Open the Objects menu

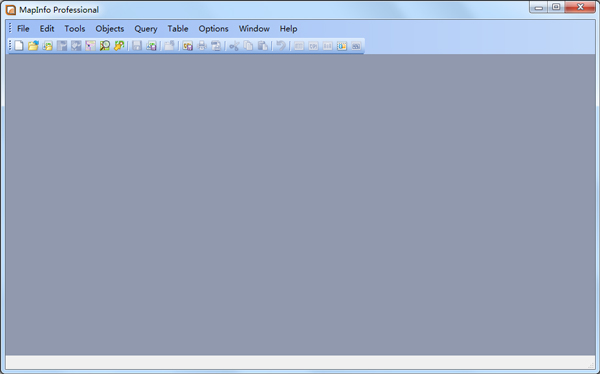coord(110,29)
